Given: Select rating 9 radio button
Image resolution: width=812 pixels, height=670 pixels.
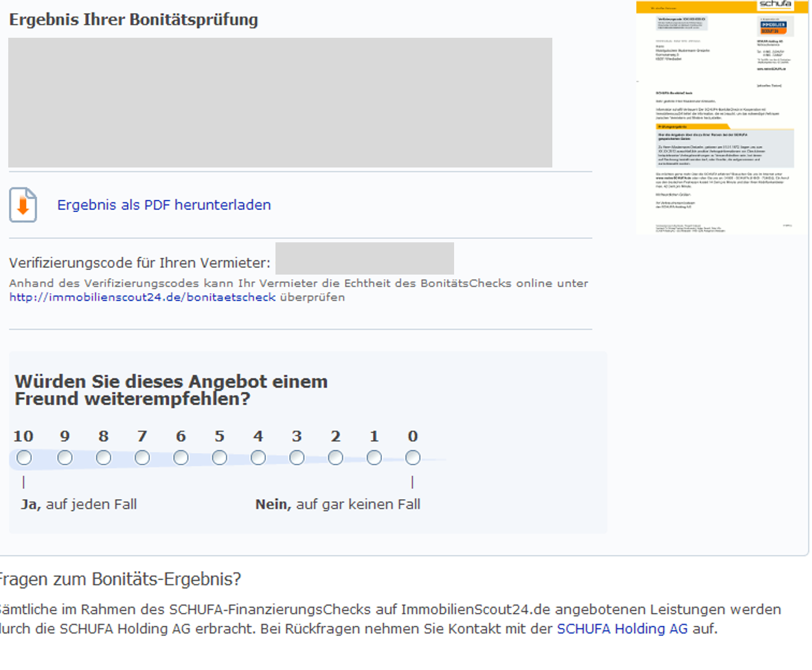Looking at the screenshot, I should (x=65, y=458).
